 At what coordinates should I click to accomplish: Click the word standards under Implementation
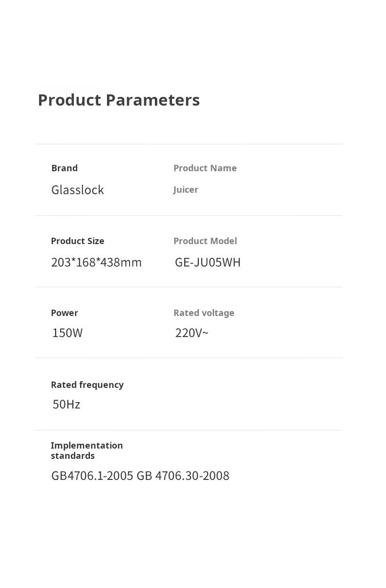[73, 456]
